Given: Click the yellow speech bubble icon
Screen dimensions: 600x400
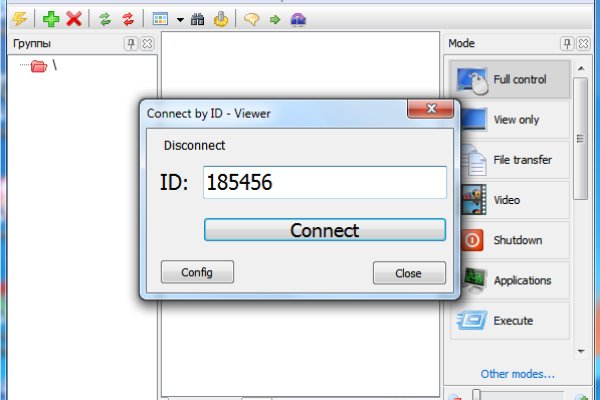Looking at the screenshot, I should pos(251,19).
